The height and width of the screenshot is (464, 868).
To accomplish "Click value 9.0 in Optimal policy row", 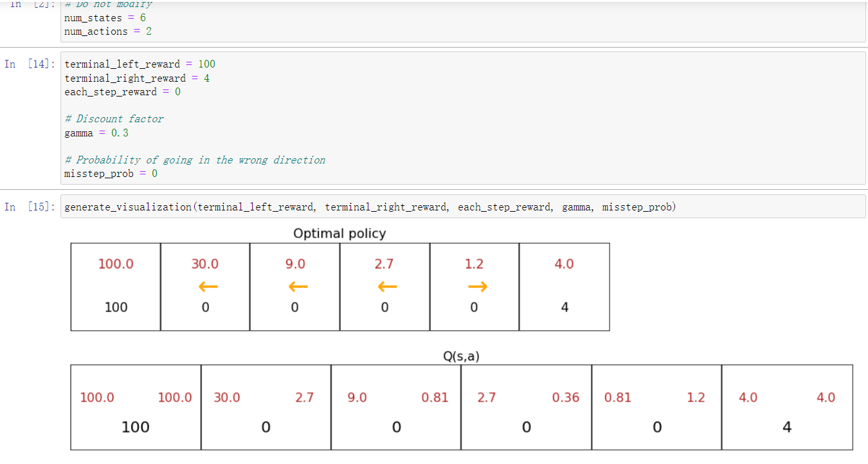I will pos(295,264).
